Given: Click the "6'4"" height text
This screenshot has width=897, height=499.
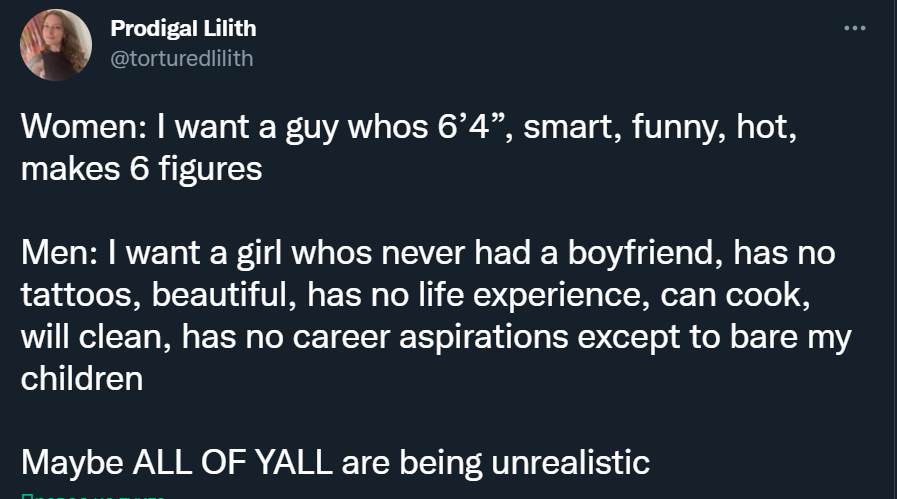Looking at the screenshot, I should coord(470,126).
